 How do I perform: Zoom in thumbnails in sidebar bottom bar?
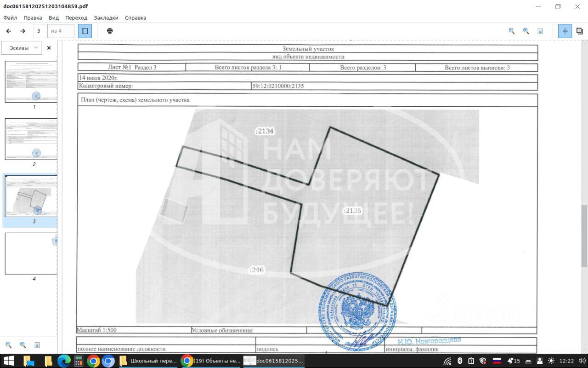coord(23,345)
